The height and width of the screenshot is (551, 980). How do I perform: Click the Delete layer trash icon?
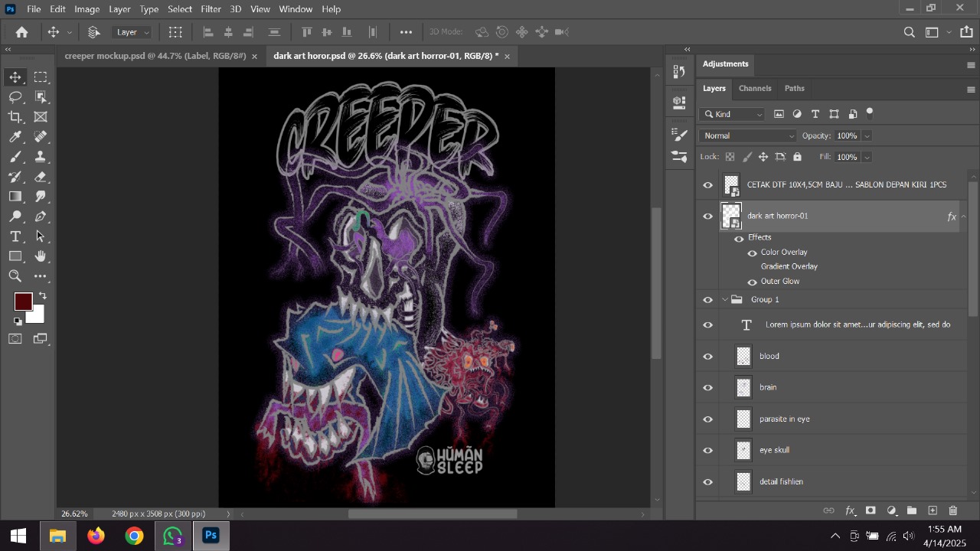tap(953, 510)
